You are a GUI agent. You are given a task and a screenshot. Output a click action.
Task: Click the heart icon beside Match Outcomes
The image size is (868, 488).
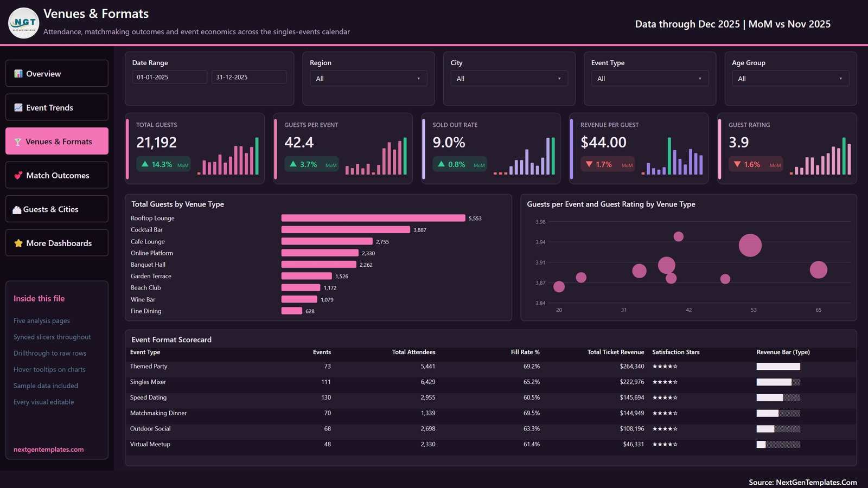(x=18, y=175)
